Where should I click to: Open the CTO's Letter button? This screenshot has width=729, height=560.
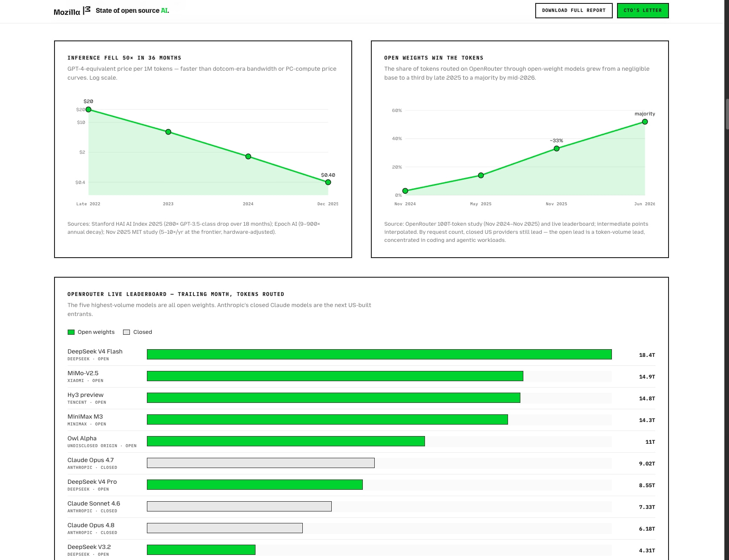click(x=643, y=11)
